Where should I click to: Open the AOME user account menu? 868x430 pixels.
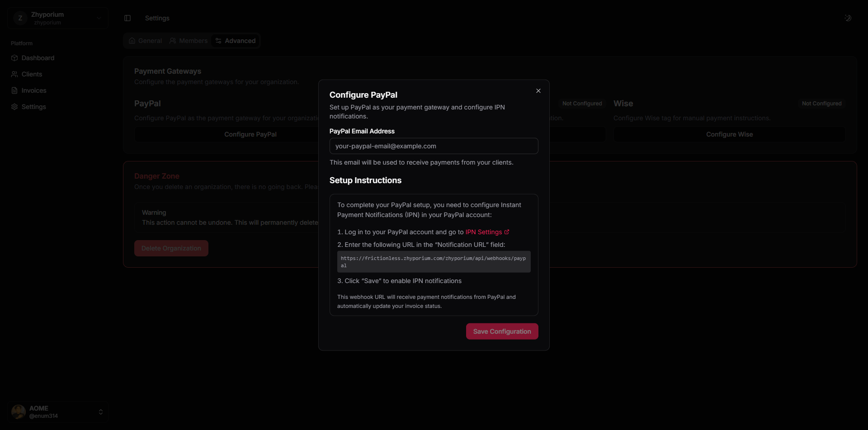(57, 412)
